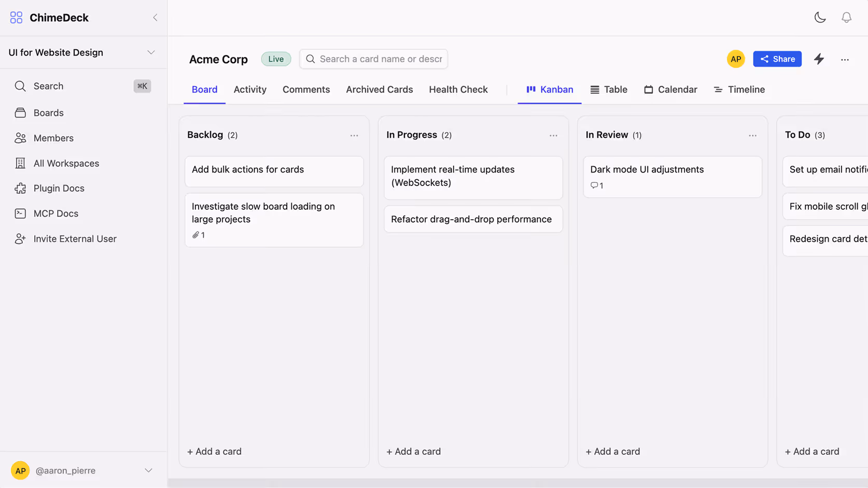Expand @aaron_pierre account menu chevron
This screenshot has height=488, width=868.
pyautogui.click(x=148, y=470)
